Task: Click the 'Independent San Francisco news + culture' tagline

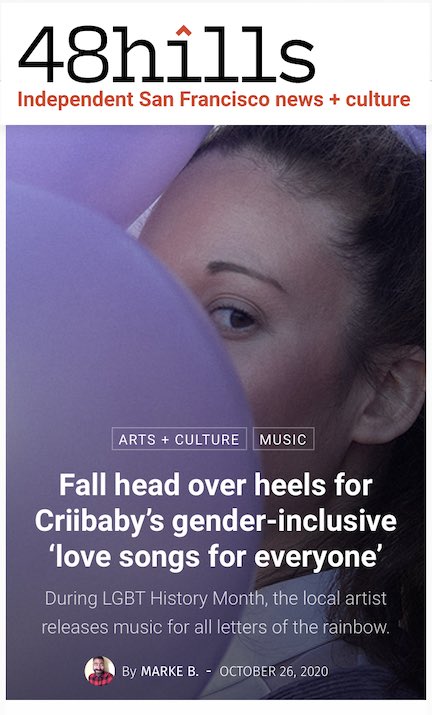Action: [x=214, y=99]
